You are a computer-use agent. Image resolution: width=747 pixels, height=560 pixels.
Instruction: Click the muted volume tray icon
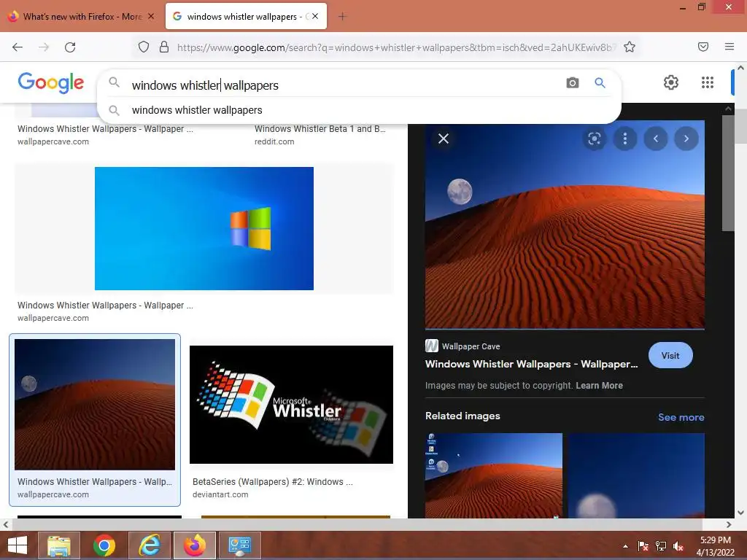click(678, 546)
